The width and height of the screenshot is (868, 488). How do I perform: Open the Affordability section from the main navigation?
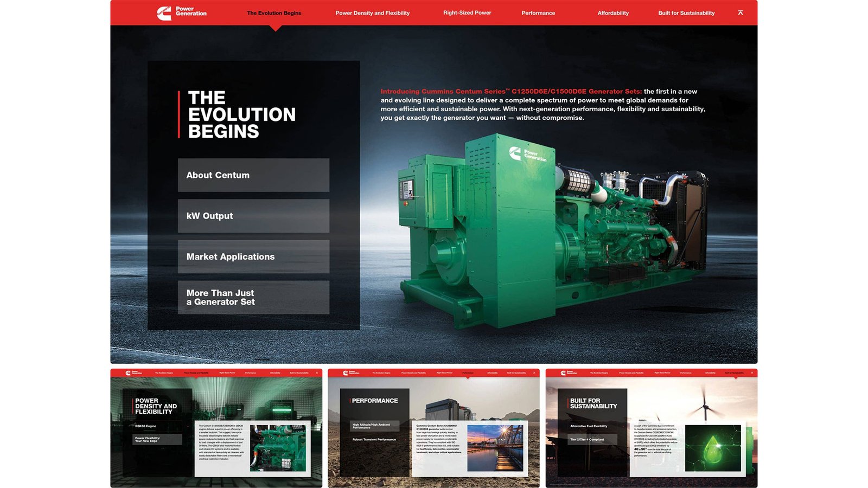click(613, 13)
